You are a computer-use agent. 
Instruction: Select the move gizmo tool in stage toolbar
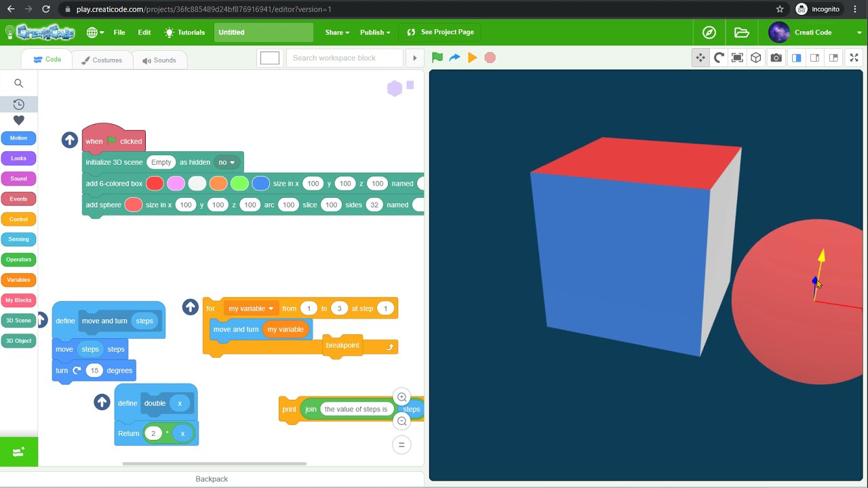701,58
